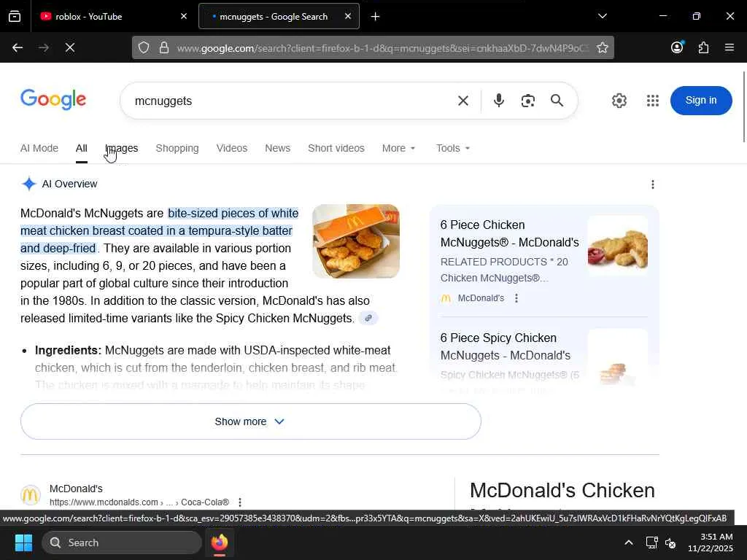Open the clock and calendar
747x560 pixels.
[711, 542]
